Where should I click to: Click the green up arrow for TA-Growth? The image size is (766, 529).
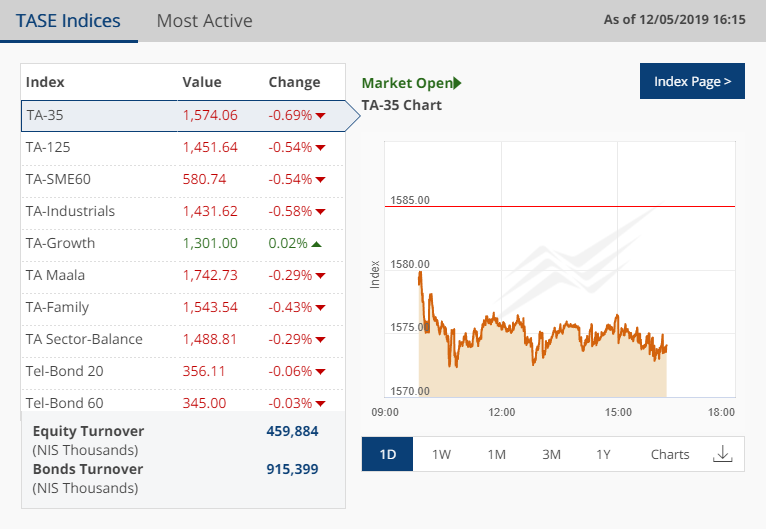click(316, 243)
